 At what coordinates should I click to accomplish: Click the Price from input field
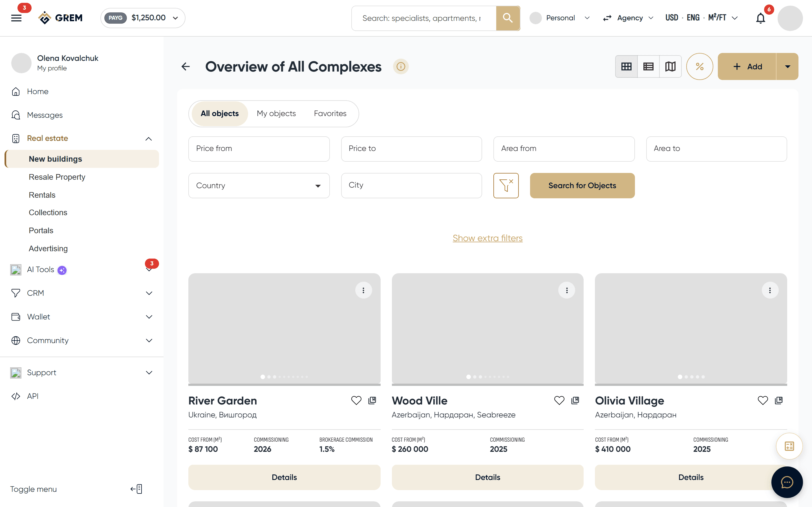click(259, 148)
